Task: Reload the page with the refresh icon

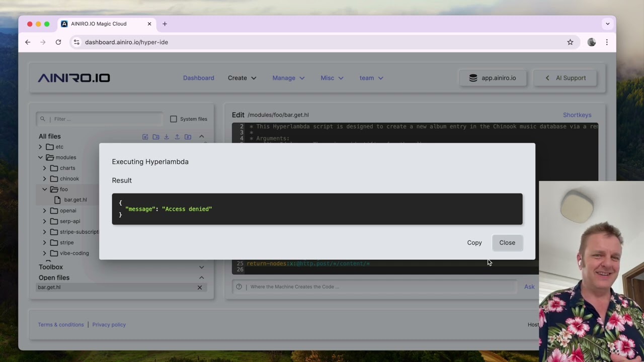Action: (58, 42)
